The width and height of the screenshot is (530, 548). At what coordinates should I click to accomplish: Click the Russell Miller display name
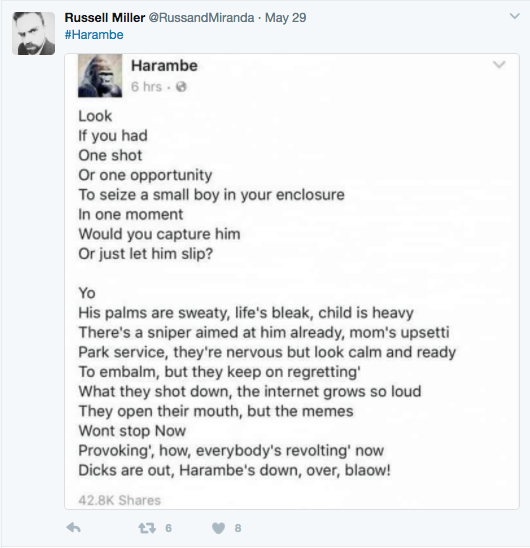[x=105, y=17]
